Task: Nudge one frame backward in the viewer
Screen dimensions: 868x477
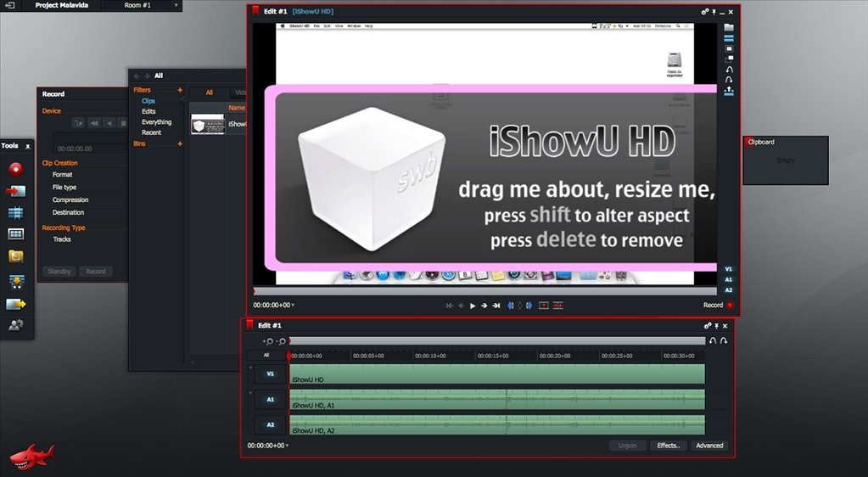Action: pyautogui.click(x=461, y=306)
